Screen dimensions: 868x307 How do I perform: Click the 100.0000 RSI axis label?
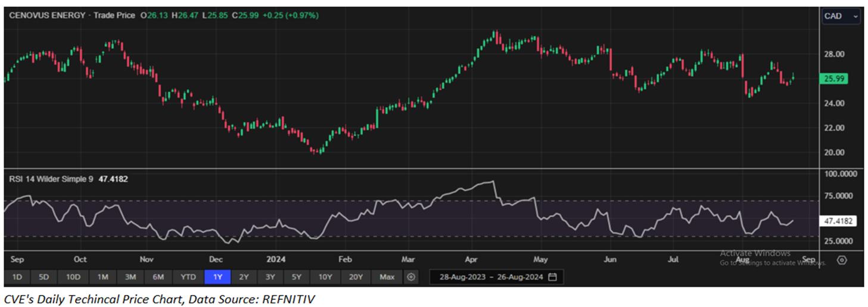(x=839, y=174)
